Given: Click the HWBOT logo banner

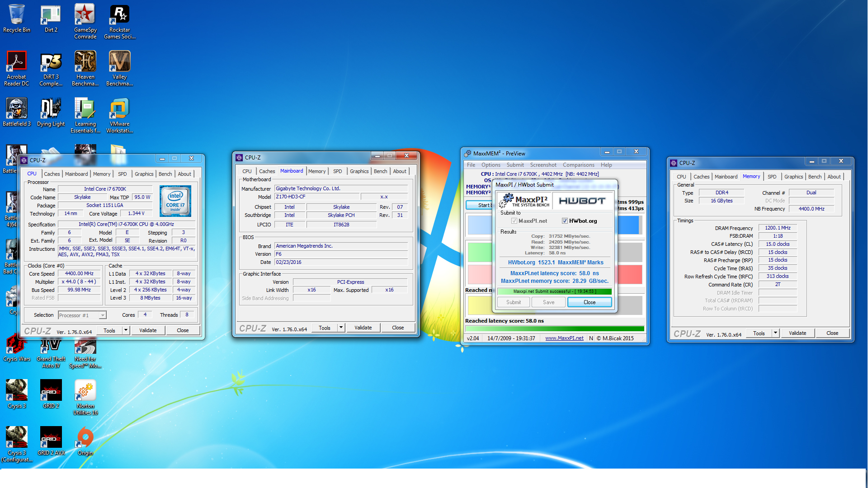Looking at the screenshot, I should 582,201.
